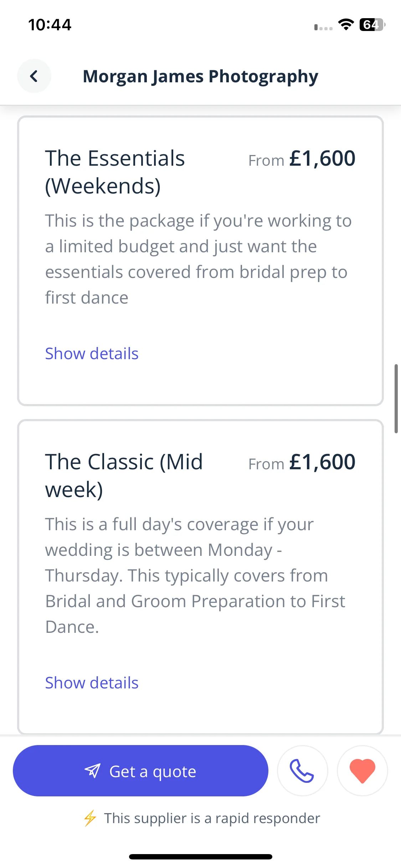Call the supplier via phone icon
Viewport: 401px width, 868px height.
click(302, 770)
